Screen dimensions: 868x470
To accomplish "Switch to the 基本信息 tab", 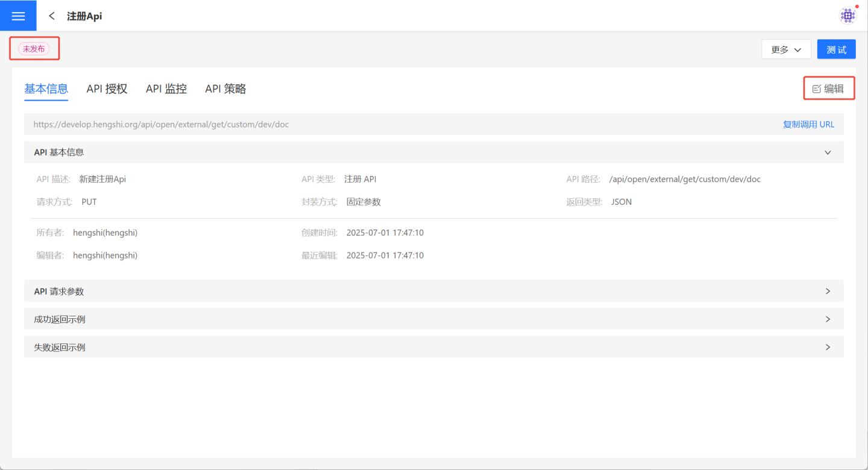I will [x=46, y=89].
